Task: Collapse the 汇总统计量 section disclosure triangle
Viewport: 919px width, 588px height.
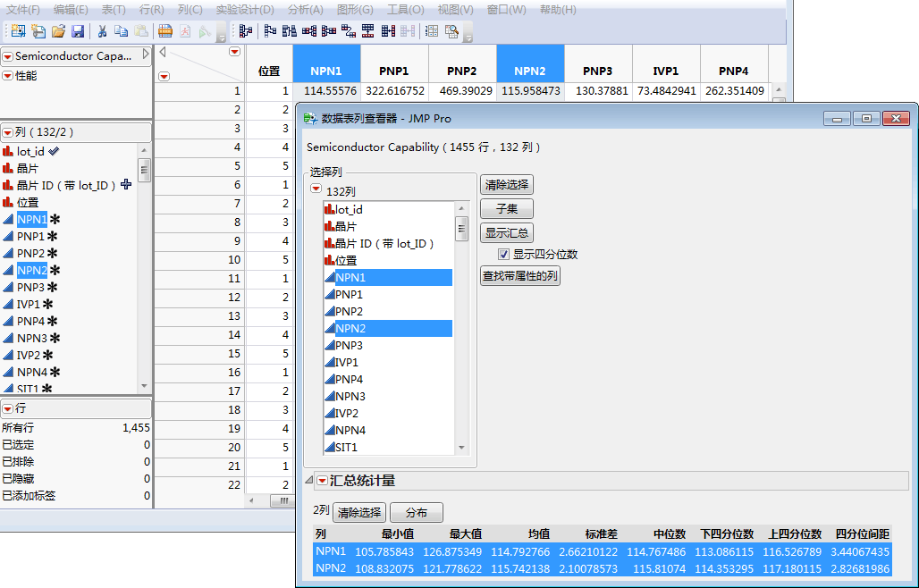Action: click(309, 481)
